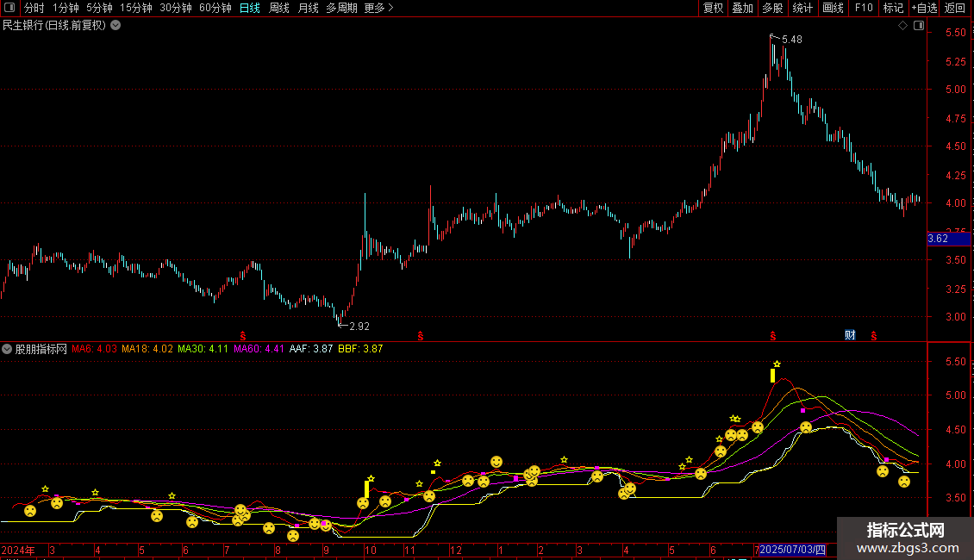Click the yellow bar signal near month 10
Screen dimensions: 974x560
[366, 489]
